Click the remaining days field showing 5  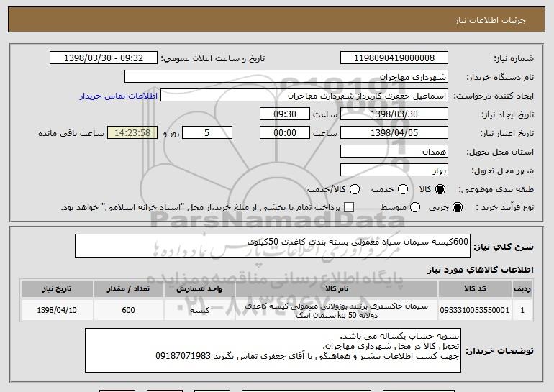click(x=207, y=133)
